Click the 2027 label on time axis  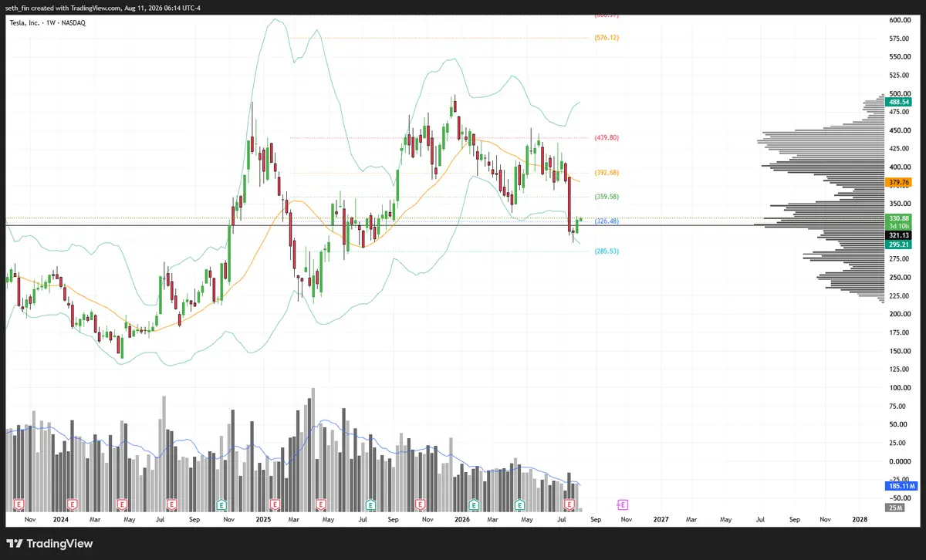click(x=661, y=520)
